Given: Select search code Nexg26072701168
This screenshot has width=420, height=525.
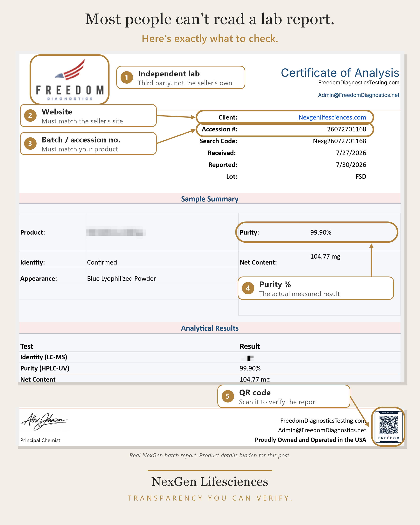Looking at the screenshot, I should [x=339, y=141].
